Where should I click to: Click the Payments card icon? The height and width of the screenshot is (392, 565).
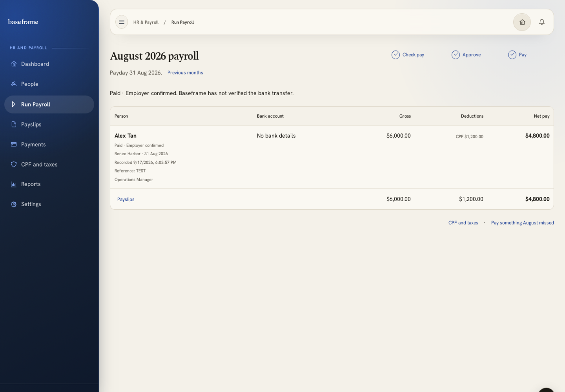coord(14,144)
